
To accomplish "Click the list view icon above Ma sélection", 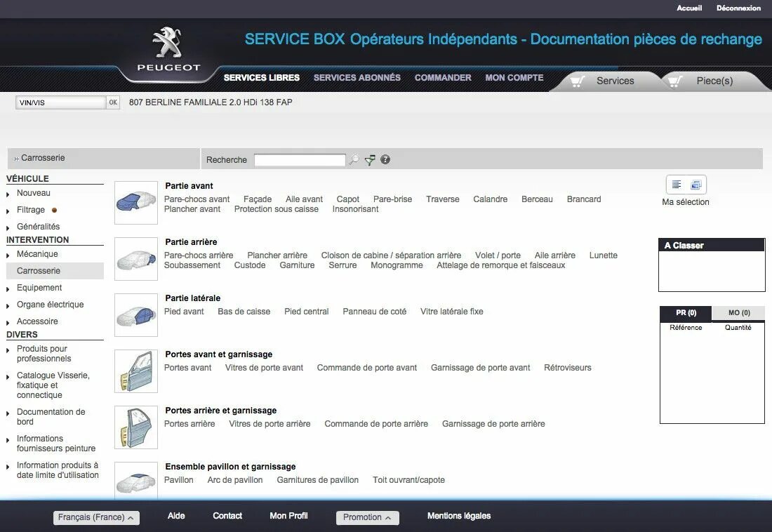I will pos(677,185).
